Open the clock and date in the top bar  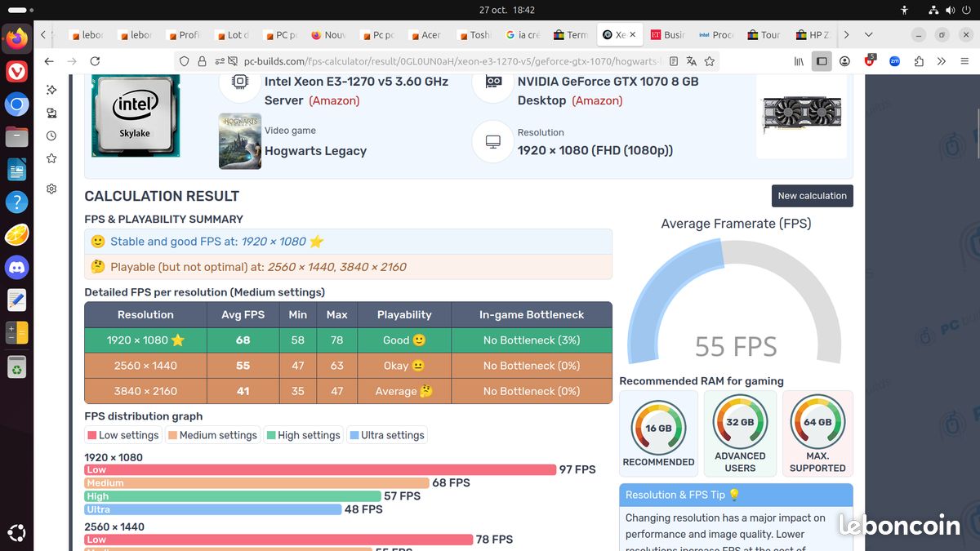tap(507, 10)
